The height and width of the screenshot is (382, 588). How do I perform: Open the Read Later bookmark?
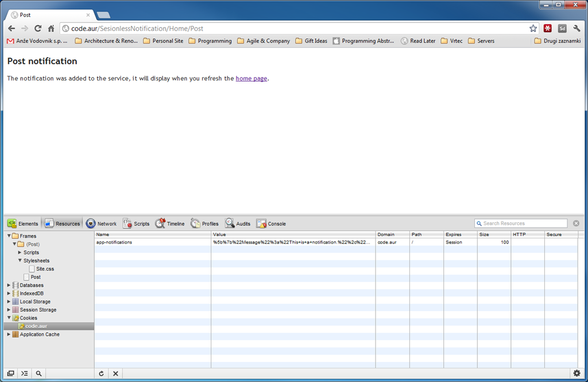click(418, 41)
